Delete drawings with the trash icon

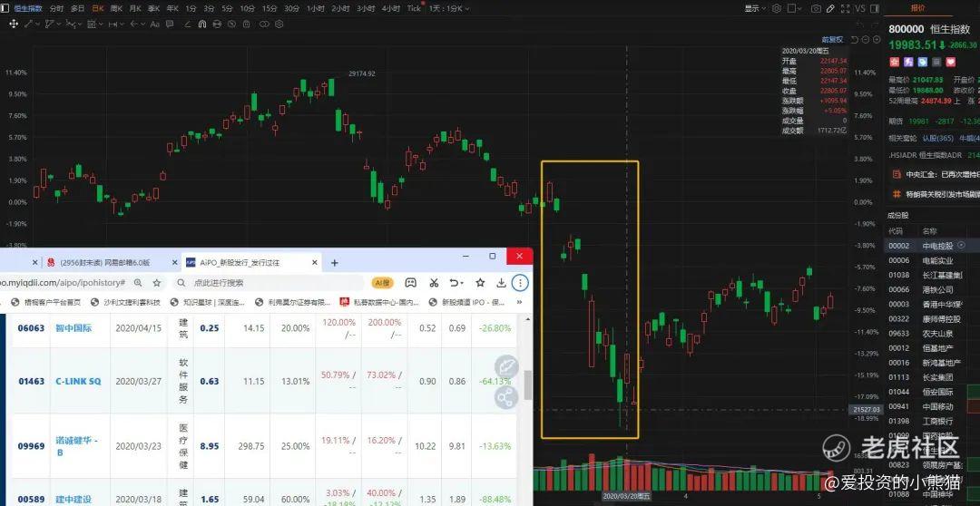coord(246,24)
